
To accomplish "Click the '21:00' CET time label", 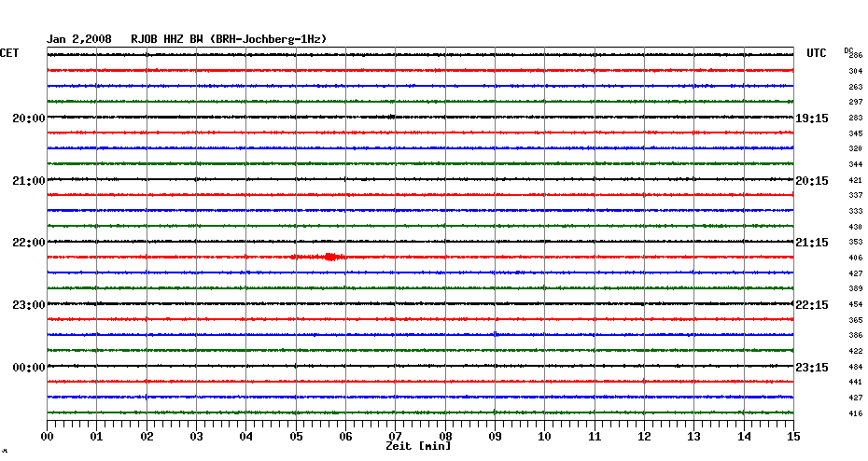I will [29, 181].
